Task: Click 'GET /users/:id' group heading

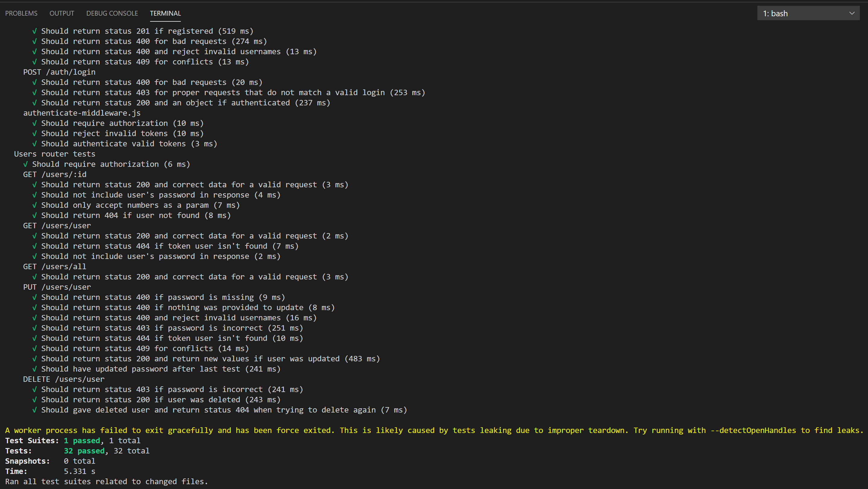Action: coord(55,175)
